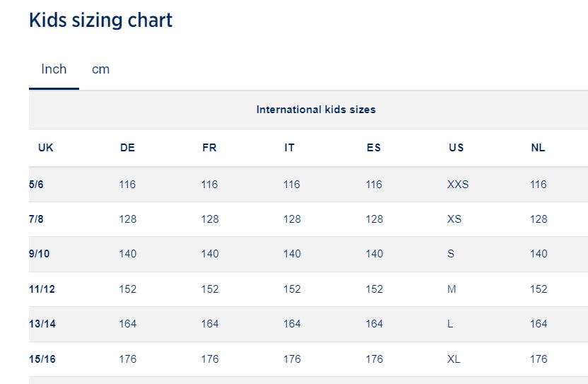Click the DE 128 cell
This screenshot has height=384, width=588.
point(128,219)
